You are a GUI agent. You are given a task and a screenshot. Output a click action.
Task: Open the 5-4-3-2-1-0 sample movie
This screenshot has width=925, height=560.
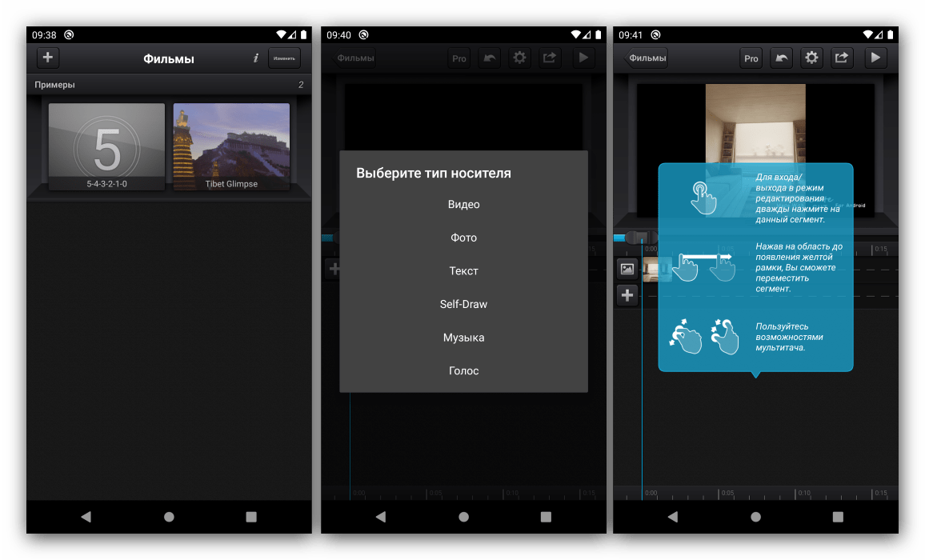106,147
